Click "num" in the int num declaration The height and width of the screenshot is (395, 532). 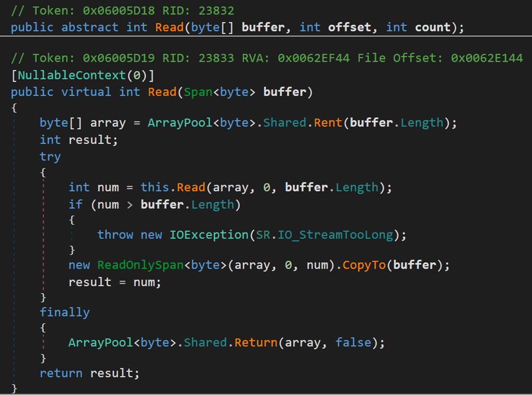pos(108,187)
